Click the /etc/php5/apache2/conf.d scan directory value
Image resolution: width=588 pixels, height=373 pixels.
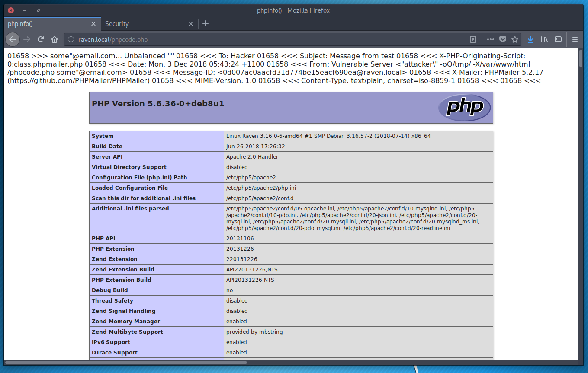tap(260, 198)
